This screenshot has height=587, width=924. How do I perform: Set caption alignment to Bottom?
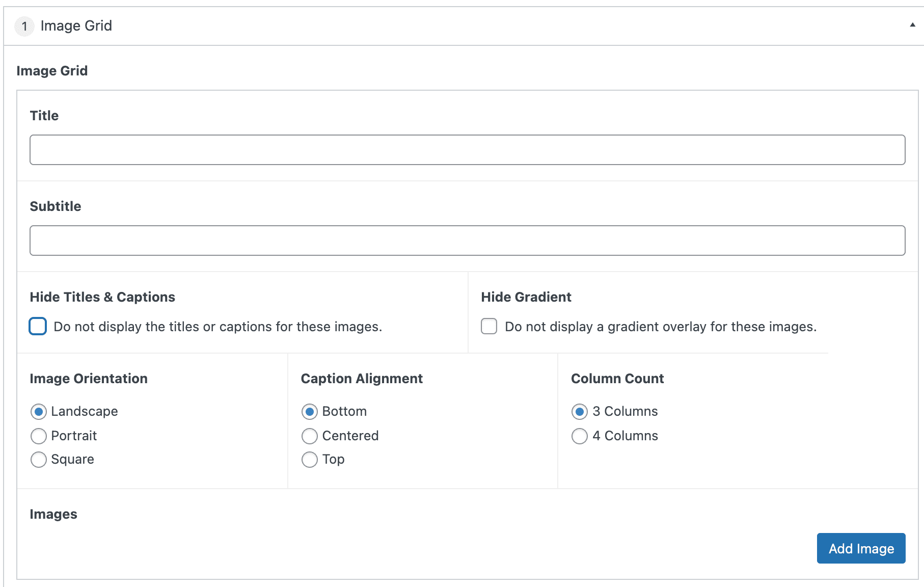pyautogui.click(x=310, y=411)
